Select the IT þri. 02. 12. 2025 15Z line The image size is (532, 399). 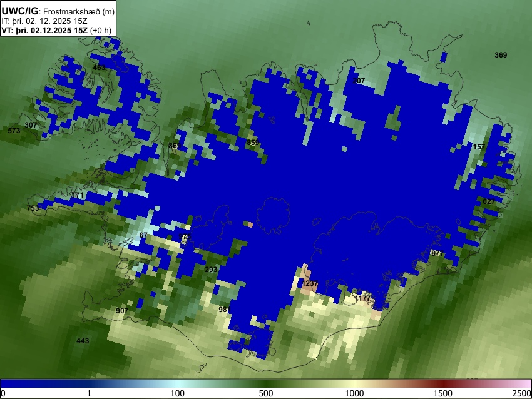pyautogui.click(x=44, y=21)
